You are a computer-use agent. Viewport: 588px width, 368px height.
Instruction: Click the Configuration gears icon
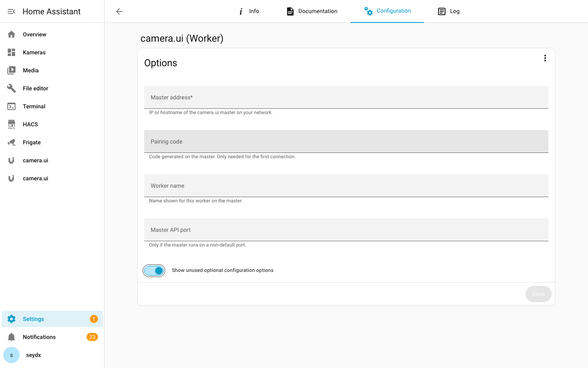pyautogui.click(x=368, y=11)
